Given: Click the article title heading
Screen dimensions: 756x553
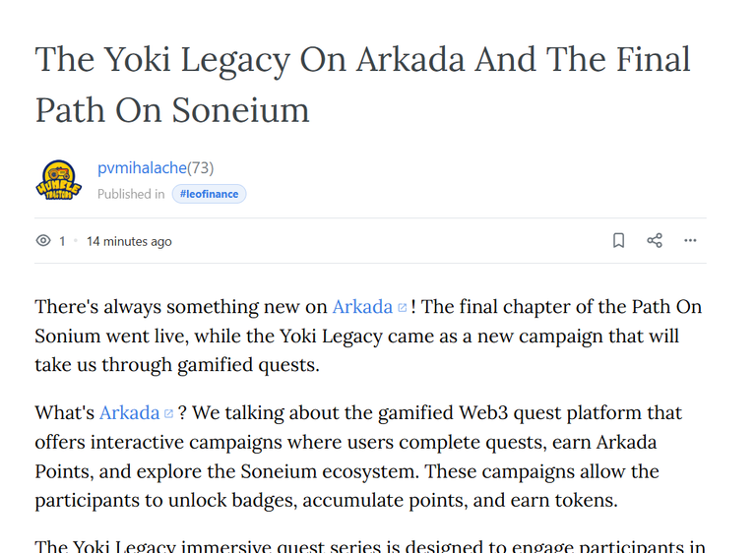Looking at the screenshot, I should tap(362, 85).
